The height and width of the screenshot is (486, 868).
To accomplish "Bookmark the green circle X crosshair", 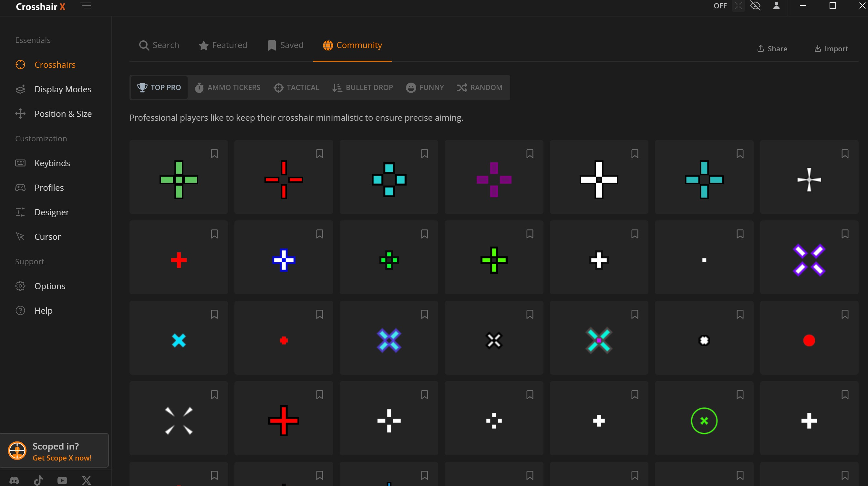I will click(x=740, y=394).
